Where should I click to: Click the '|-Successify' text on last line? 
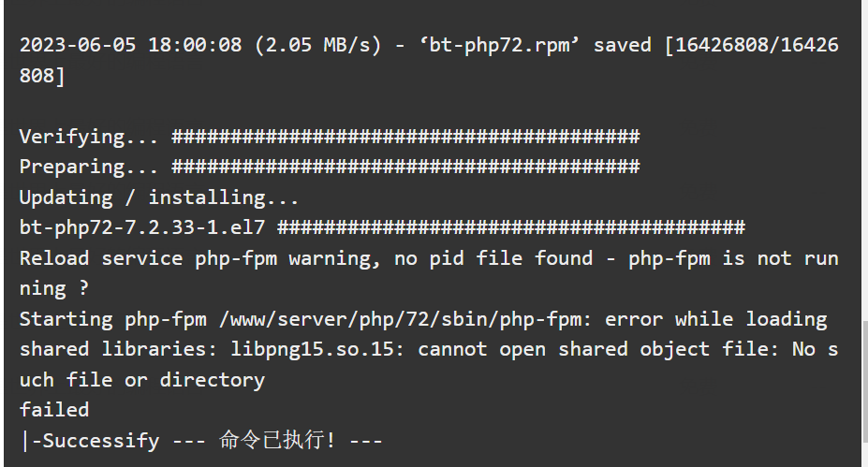point(90,441)
